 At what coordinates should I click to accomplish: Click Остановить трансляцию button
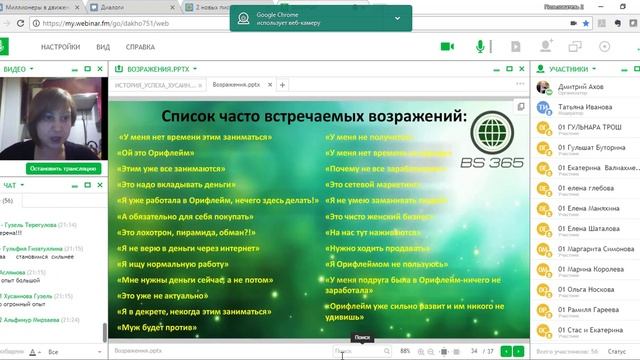[63, 169]
